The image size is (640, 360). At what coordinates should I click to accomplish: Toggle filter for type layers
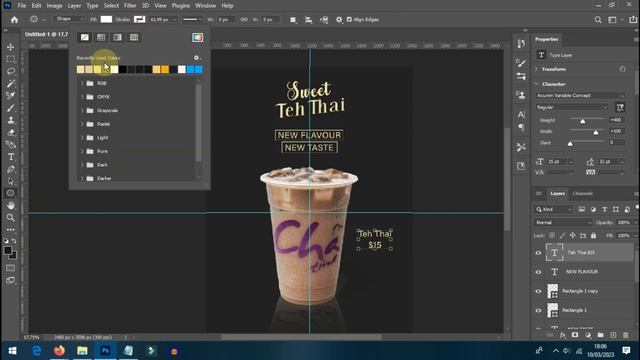[604, 209]
